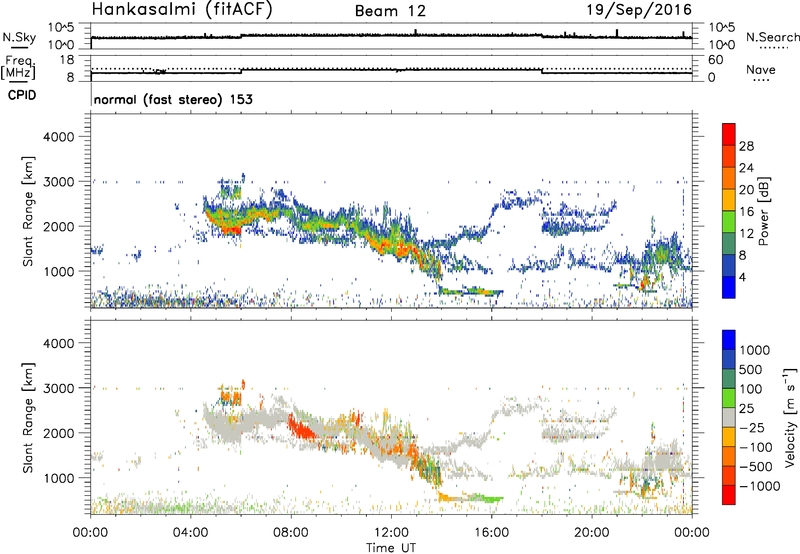Click the gray segment of Velocity colorbar
Screen dimensions: 800x554
729,417
